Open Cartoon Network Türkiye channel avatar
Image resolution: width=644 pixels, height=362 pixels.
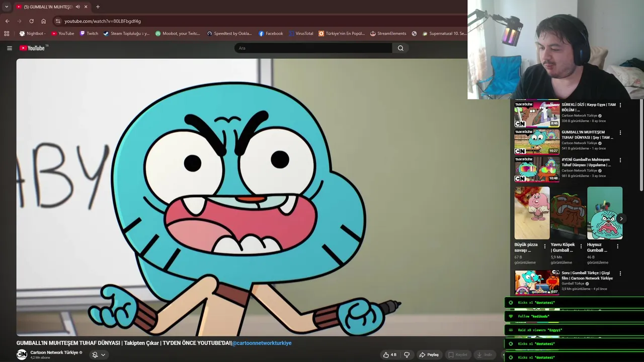pyautogui.click(x=22, y=354)
